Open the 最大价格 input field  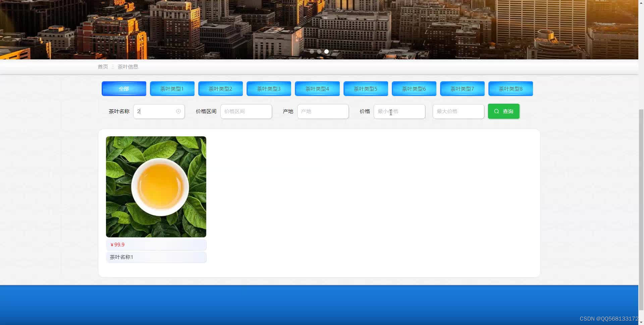tap(458, 111)
